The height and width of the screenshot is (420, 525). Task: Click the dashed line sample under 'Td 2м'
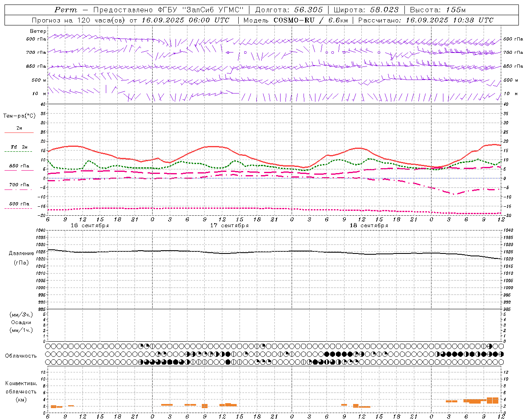point(18,151)
